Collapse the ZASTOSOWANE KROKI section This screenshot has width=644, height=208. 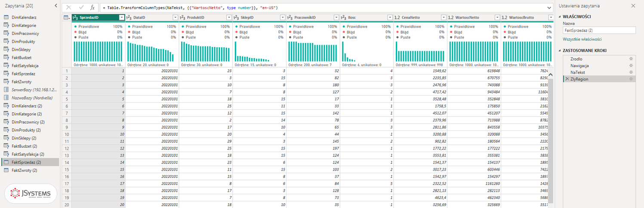click(560, 50)
